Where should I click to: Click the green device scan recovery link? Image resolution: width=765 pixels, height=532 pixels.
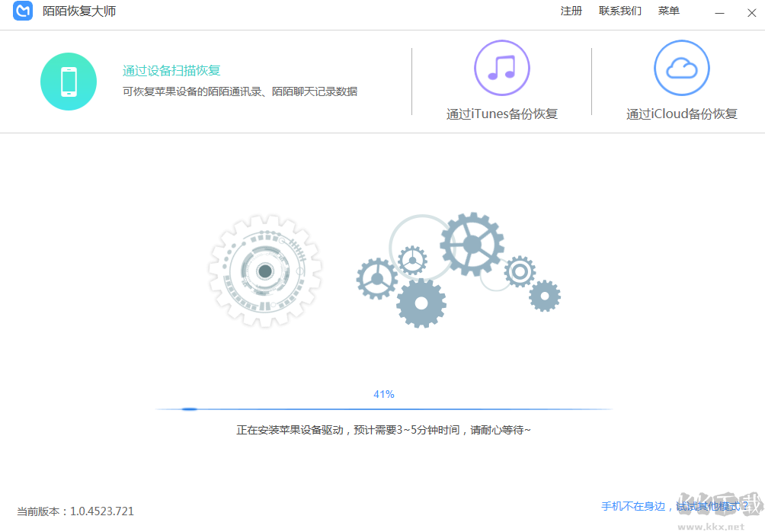tap(171, 69)
